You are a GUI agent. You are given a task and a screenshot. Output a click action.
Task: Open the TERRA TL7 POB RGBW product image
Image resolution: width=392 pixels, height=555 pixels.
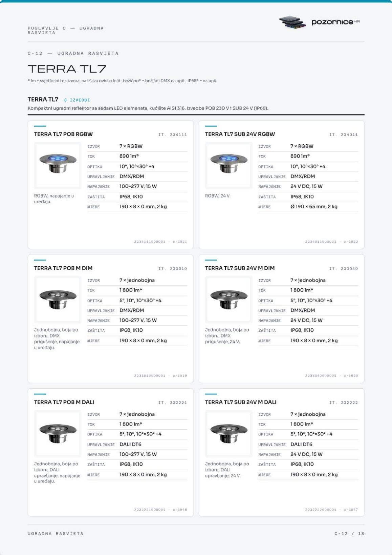[58, 165]
